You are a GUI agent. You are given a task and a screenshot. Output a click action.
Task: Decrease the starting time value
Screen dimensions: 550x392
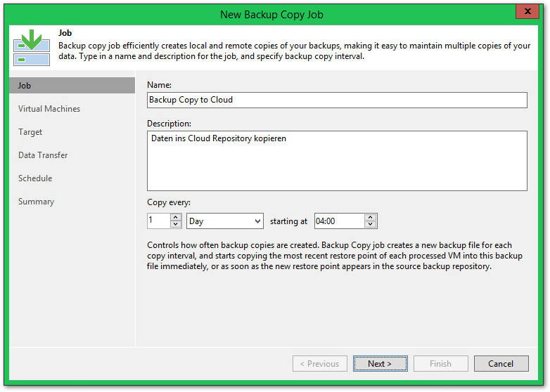pyautogui.click(x=371, y=225)
